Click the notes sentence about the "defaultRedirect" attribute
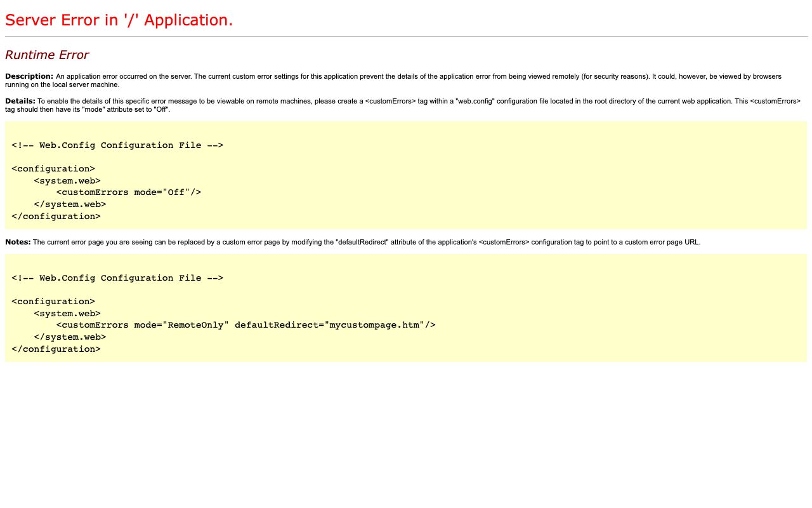 (x=367, y=242)
